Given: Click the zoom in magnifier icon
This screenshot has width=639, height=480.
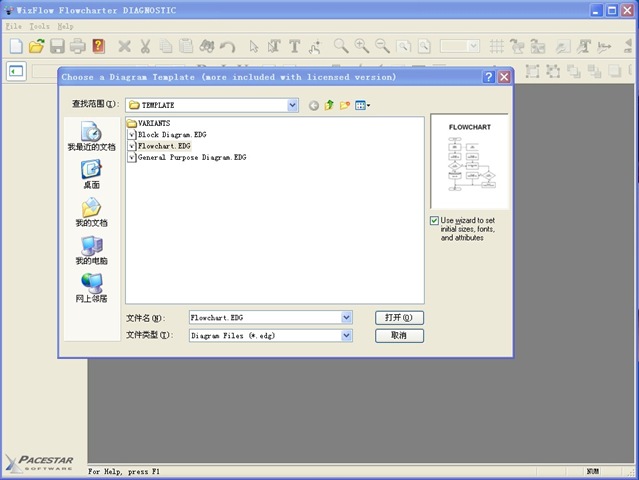Looking at the screenshot, I should click(x=361, y=46).
